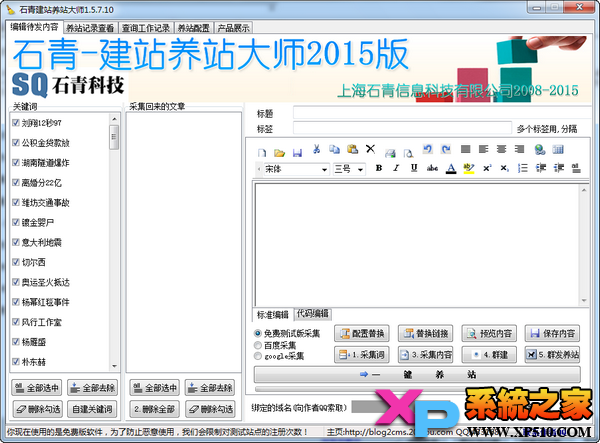The width and height of the screenshot is (600, 443).
Task: Click the undo arrow icon
Action: coord(427,149)
